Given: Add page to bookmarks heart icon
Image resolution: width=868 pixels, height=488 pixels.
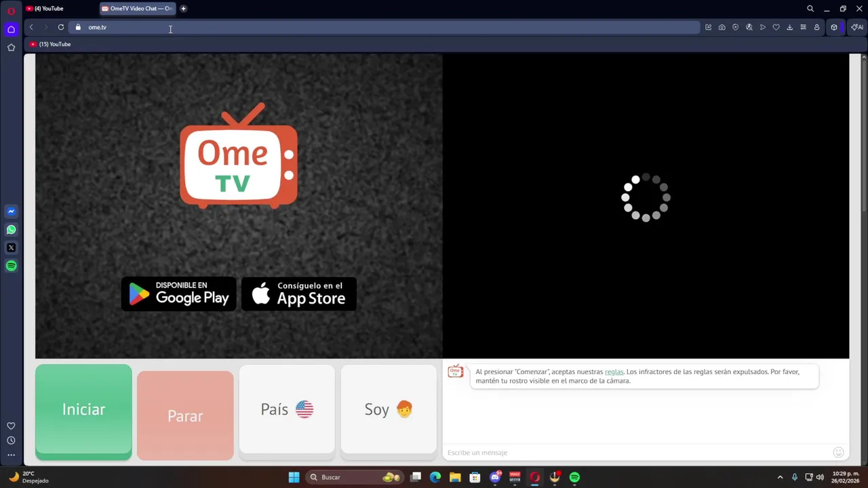Looking at the screenshot, I should 776,27.
